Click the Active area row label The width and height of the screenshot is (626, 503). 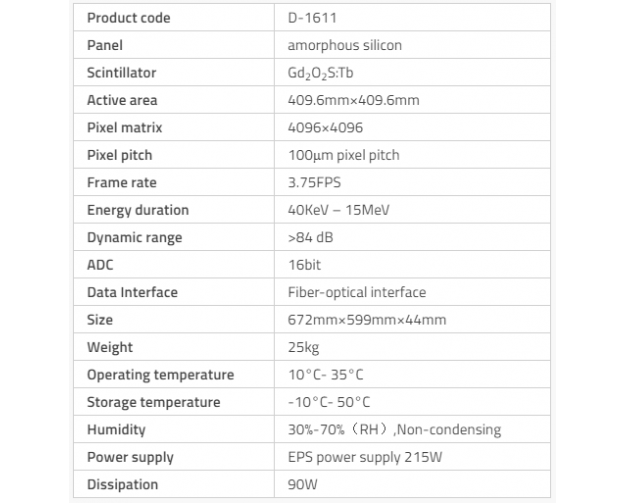coord(122,100)
